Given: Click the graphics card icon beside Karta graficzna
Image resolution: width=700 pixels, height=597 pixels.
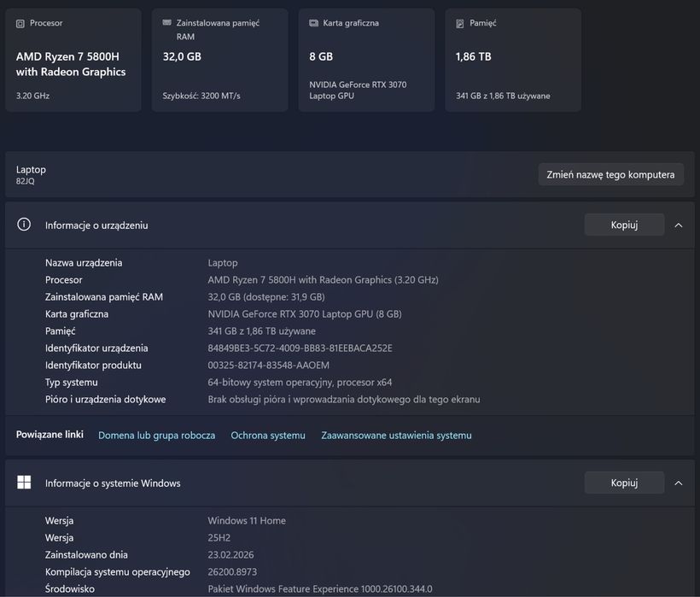Looking at the screenshot, I should pos(314,23).
